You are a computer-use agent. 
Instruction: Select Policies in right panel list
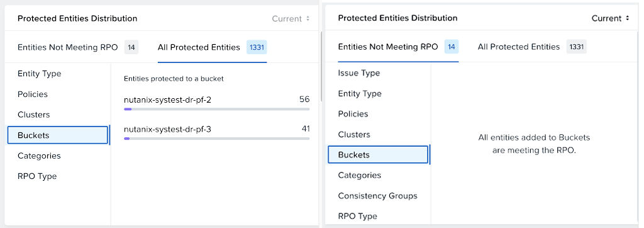[353, 114]
